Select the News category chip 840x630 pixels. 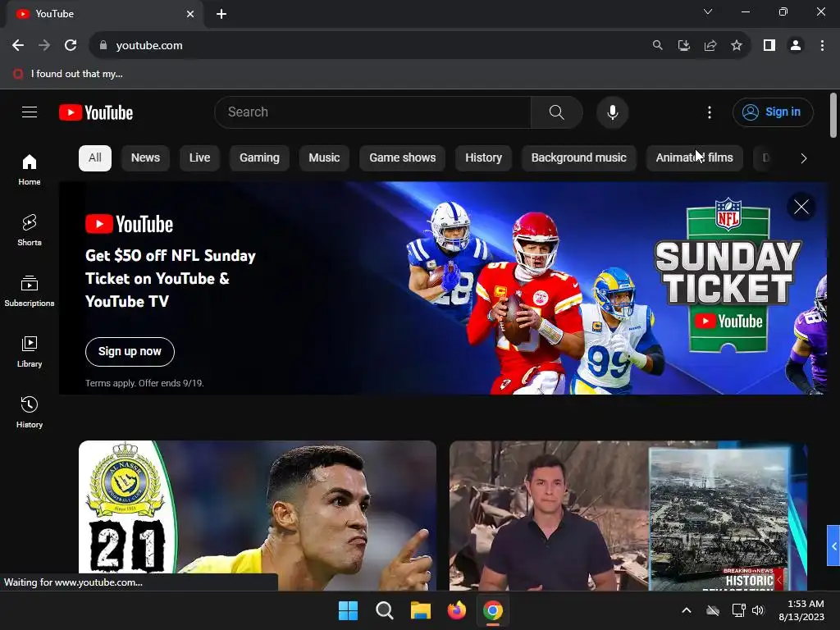click(145, 158)
